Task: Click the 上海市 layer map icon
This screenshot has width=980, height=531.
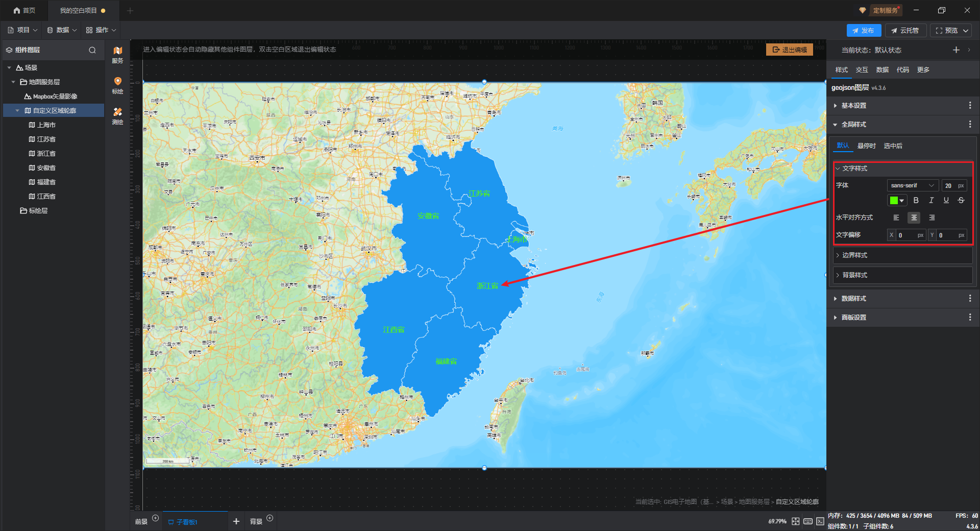Action: [x=32, y=125]
